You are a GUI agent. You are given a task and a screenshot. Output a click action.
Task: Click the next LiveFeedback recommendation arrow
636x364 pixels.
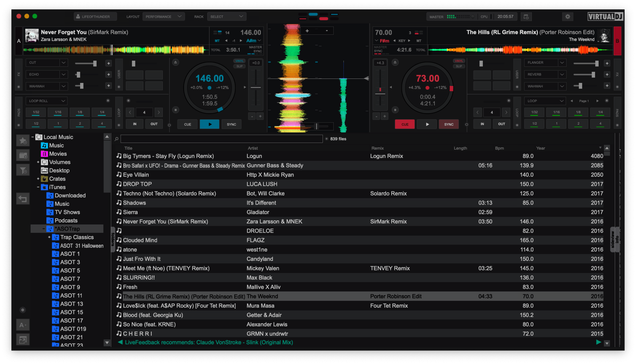599,342
